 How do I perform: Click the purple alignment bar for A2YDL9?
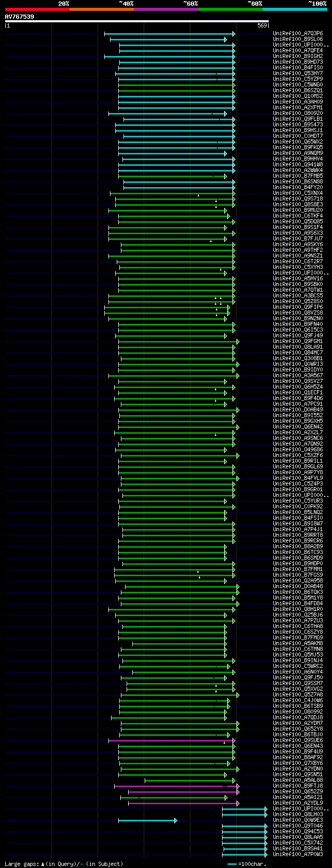(x=184, y=803)
